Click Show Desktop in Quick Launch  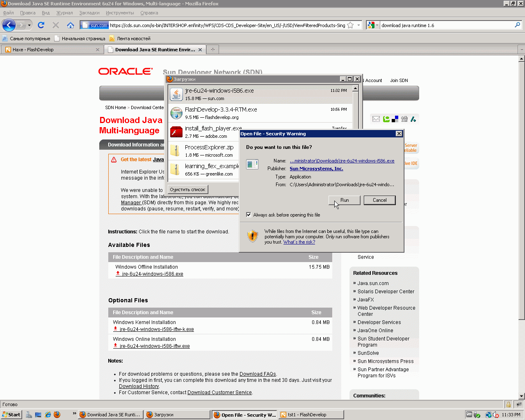click(38, 415)
